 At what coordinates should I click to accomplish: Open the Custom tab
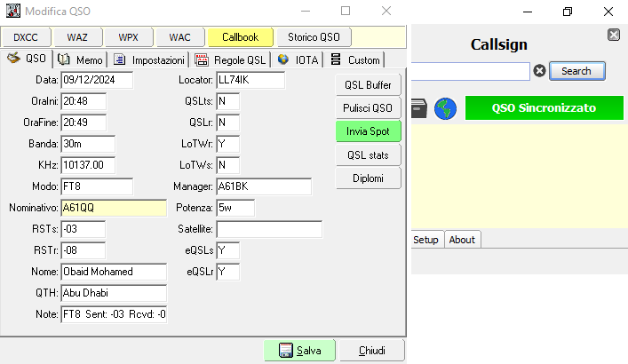click(x=354, y=59)
